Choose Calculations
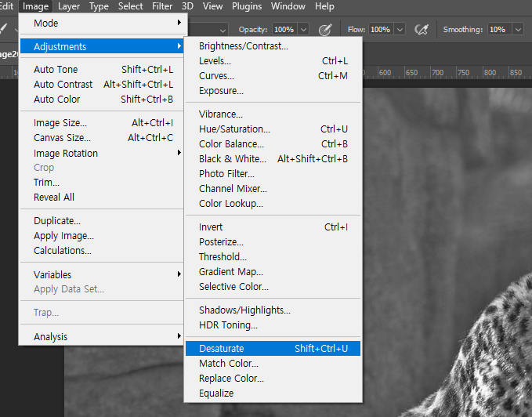Screen dimensions: 532x417 point(101,250)
